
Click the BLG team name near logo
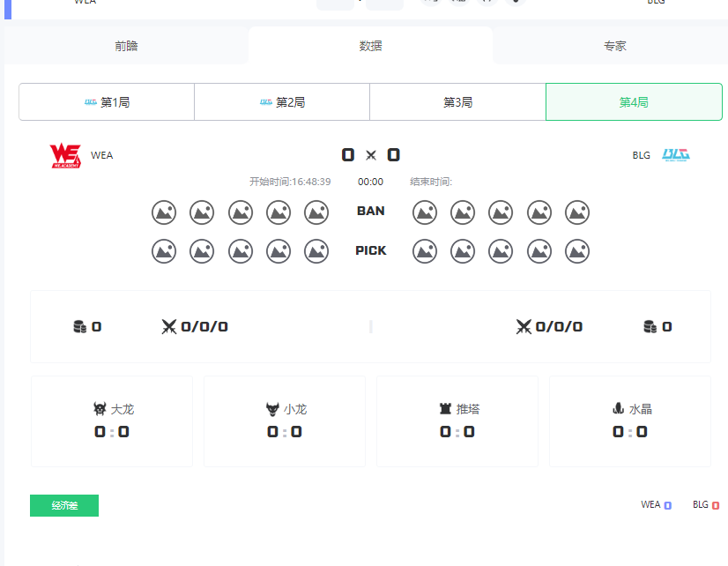[x=641, y=155]
